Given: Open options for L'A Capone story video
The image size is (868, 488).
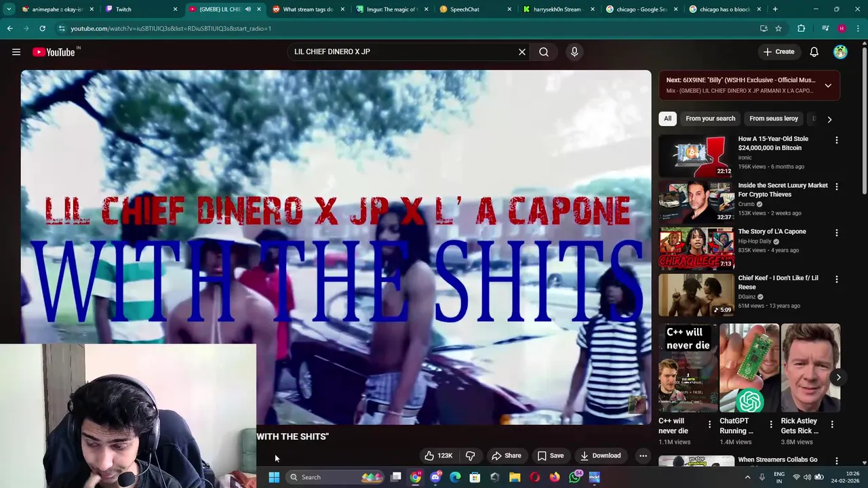Looking at the screenshot, I should pyautogui.click(x=836, y=232).
